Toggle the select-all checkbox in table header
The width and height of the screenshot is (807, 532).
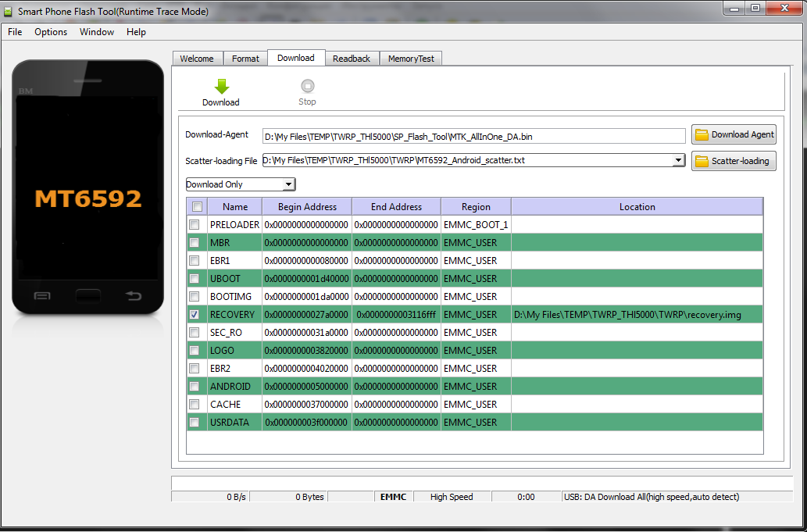click(197, 207)
